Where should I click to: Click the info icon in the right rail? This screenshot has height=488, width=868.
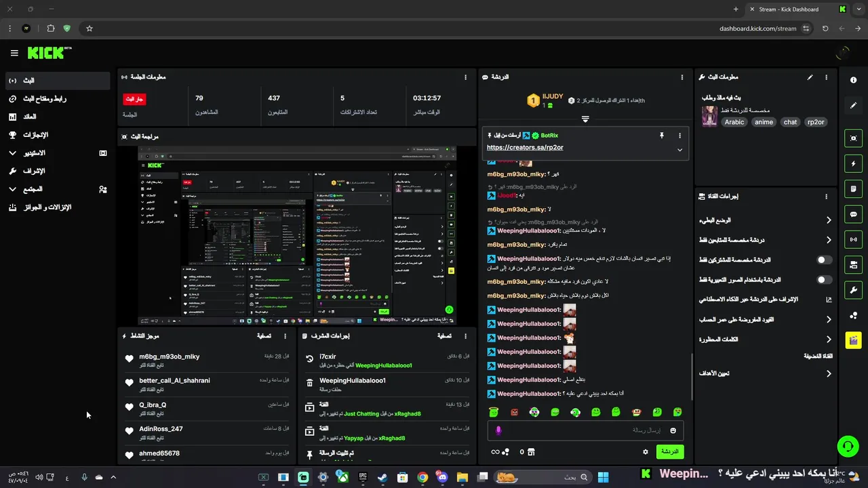tap(853, 80)
